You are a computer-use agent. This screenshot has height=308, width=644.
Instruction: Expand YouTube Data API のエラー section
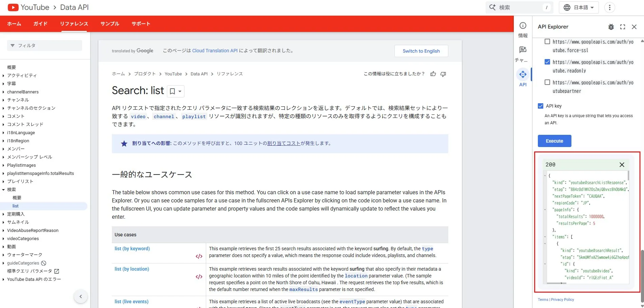(3, 279)
